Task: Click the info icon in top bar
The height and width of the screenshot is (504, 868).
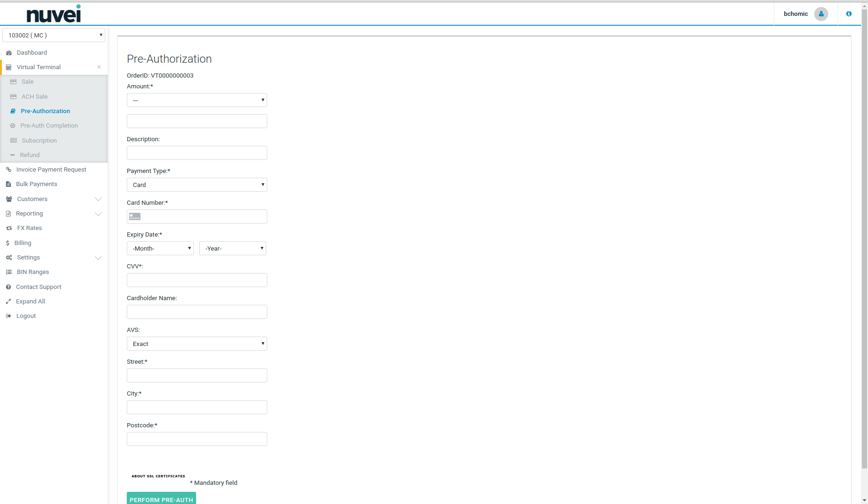Action: pyautogui.click(x=848, y=14)
